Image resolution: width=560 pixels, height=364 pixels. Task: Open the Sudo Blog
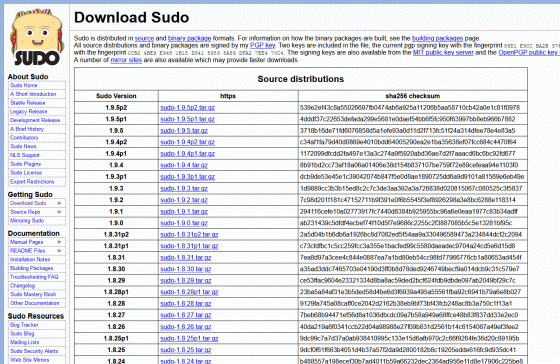(22, 334)
